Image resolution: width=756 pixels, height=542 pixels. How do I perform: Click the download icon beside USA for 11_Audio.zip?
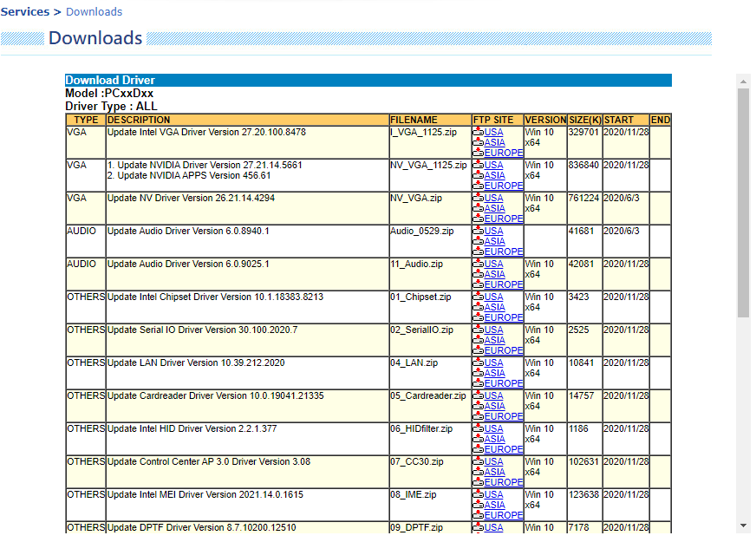point(478,264)
